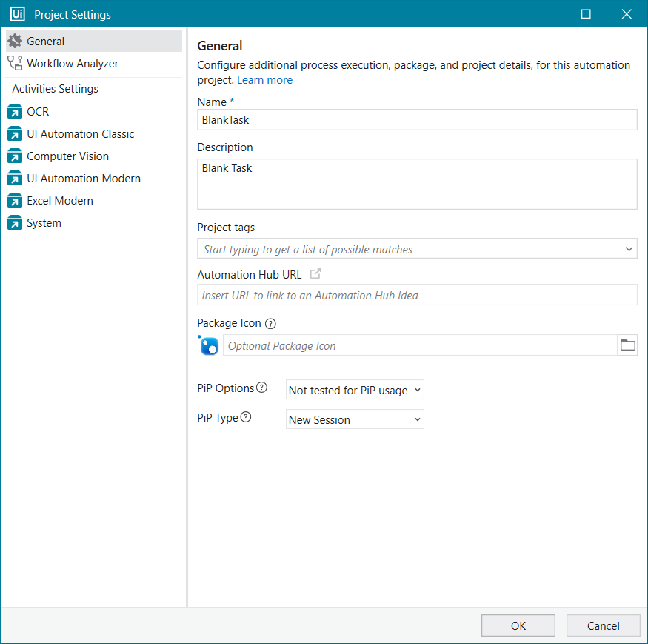Click the General gear icon

[x=15, y=42]
